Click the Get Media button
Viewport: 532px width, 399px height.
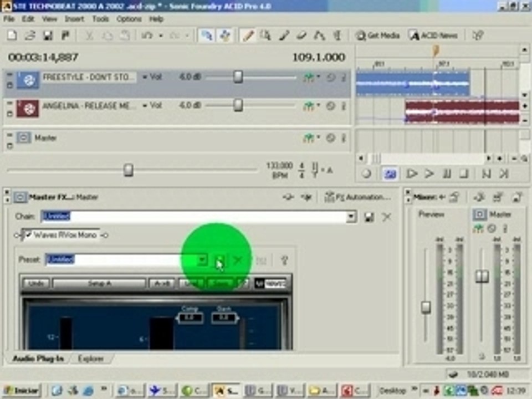click(377, 35)
